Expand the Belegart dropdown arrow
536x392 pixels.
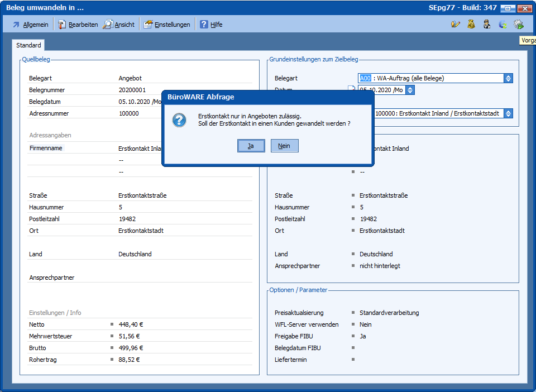pos(508,79)
